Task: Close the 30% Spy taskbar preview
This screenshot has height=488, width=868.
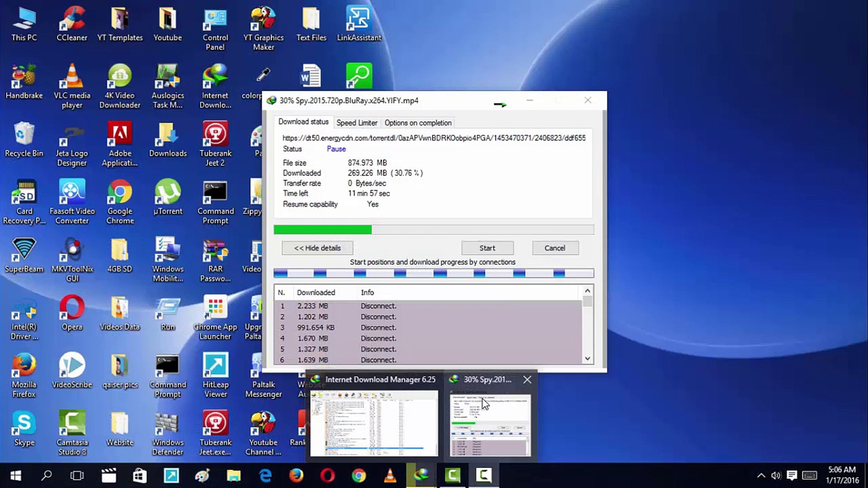Action: tap(527, 380)
